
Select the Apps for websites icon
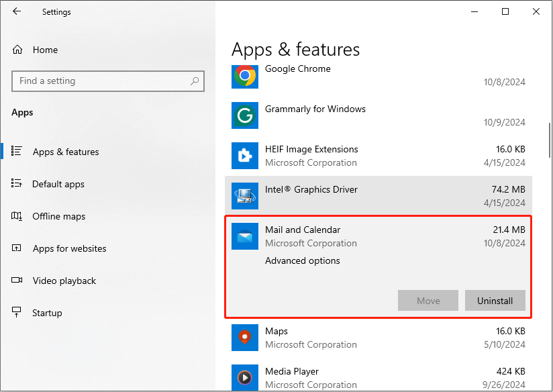tap(17, 248)
